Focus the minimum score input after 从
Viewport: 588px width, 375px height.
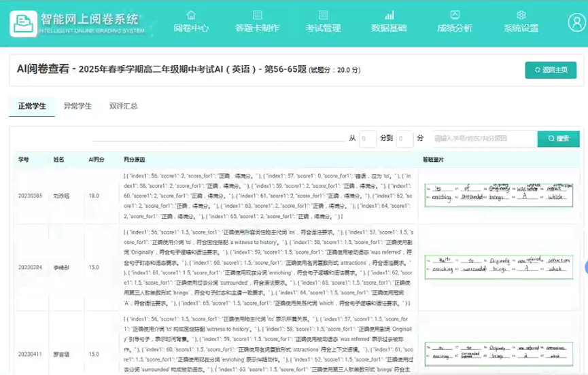click(x=368, y=139)
